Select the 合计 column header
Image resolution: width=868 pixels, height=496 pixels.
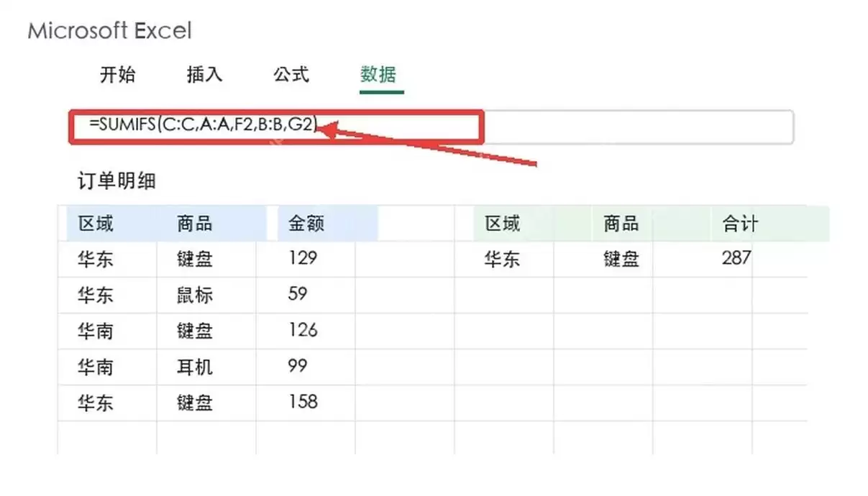[740, 224]
